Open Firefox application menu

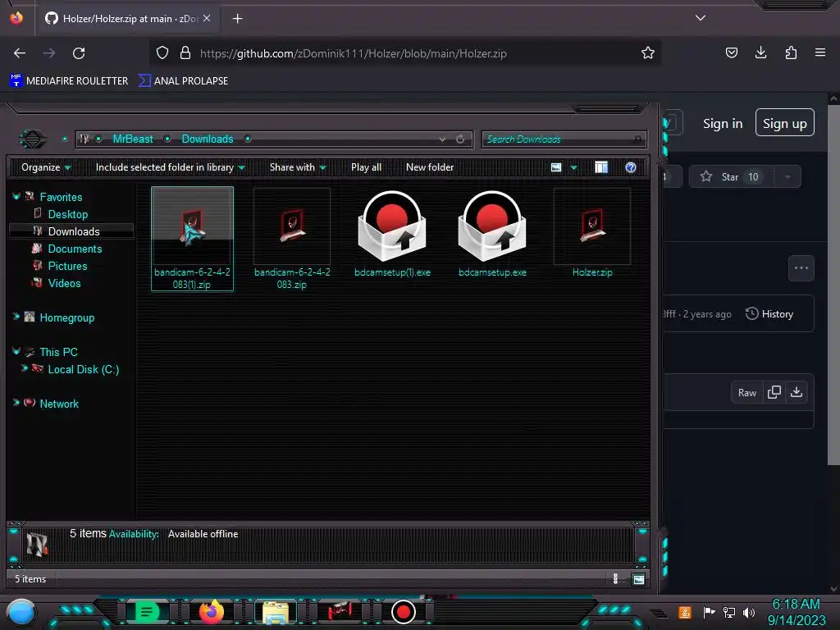820,52
